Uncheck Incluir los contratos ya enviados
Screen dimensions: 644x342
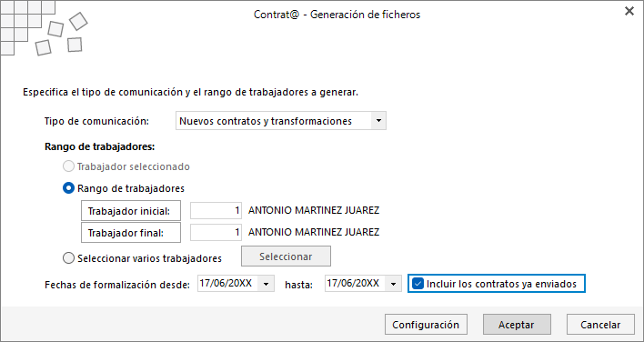click(x=418, y=284)
